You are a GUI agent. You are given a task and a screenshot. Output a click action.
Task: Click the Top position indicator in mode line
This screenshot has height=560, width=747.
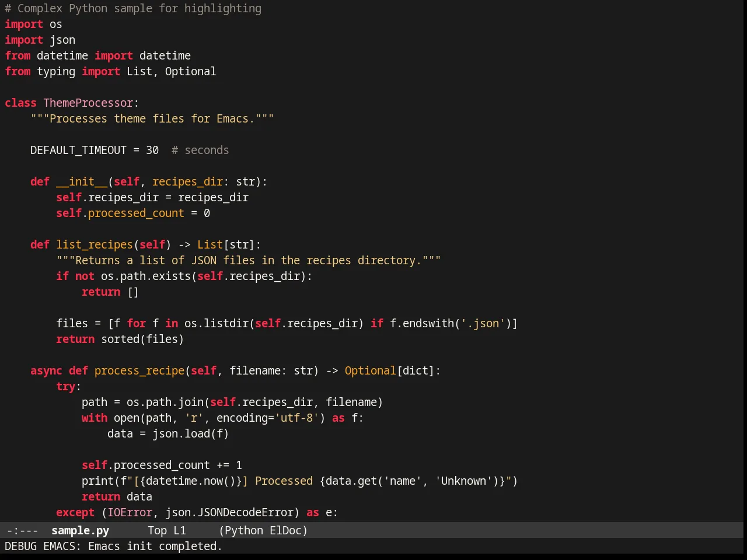point(157,530)
